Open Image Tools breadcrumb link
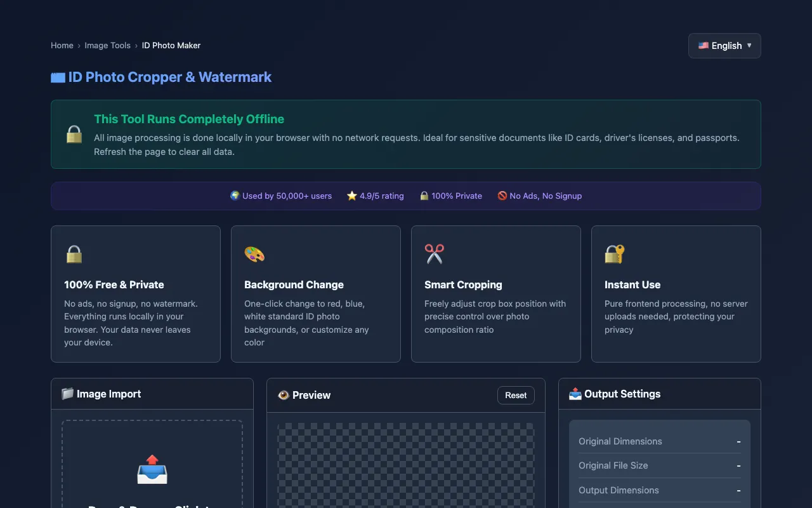The width and height of the screenshot is (812, 508). 108,46
